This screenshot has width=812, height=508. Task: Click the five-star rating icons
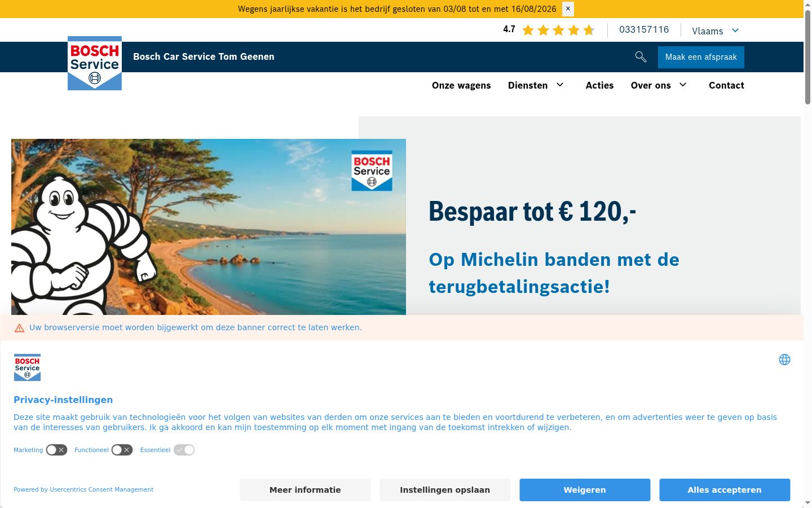[558, 30]
